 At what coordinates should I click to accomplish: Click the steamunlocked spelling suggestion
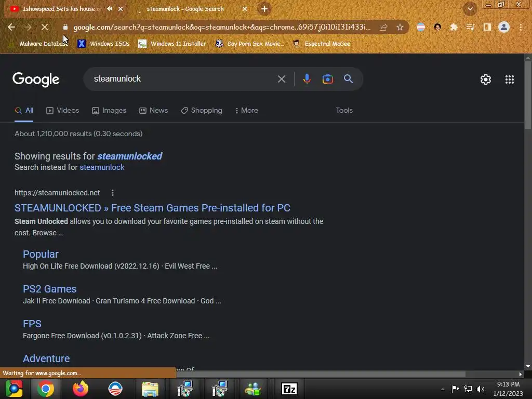[129, 156]
